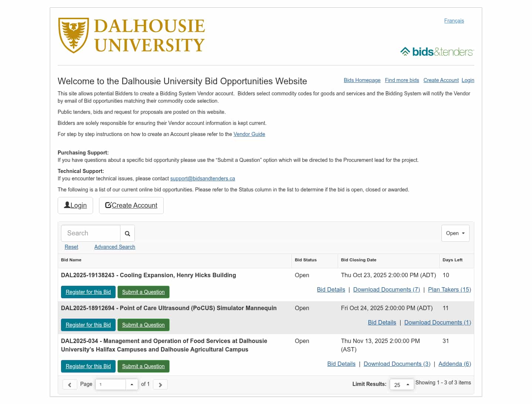Open Bids Homepage in top navigation
532x404 pixels.
362,80
